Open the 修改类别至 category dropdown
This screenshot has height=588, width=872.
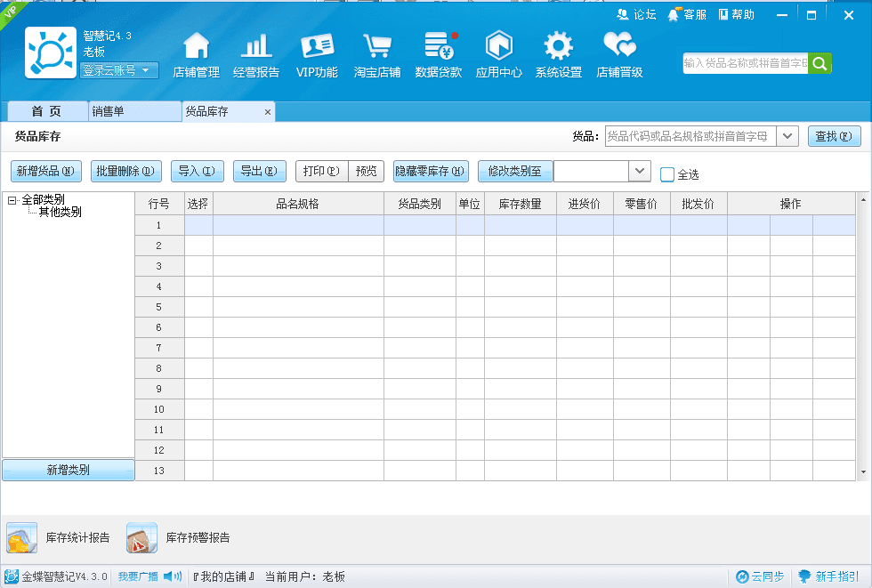pos(640,171)
